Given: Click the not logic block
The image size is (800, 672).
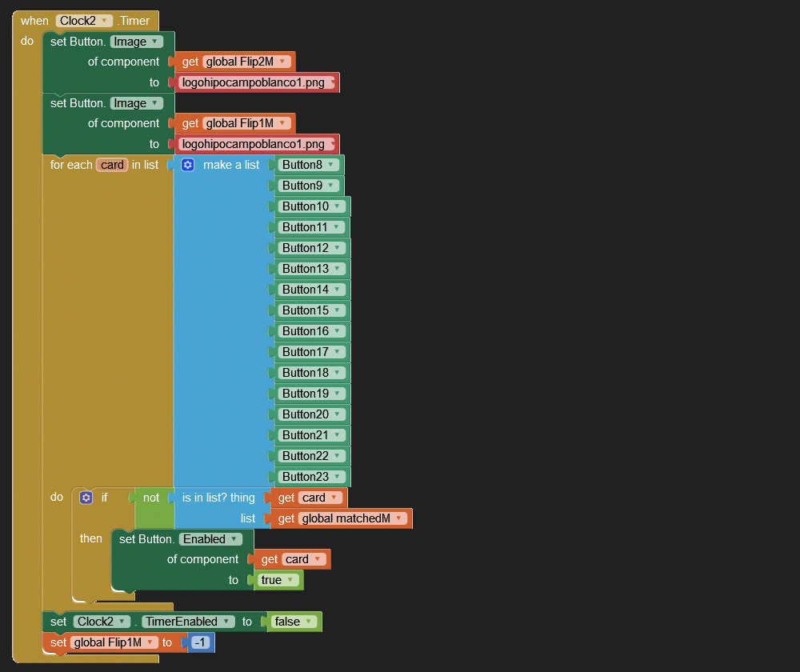Looking at the screenshot, I should pos(151,498).
